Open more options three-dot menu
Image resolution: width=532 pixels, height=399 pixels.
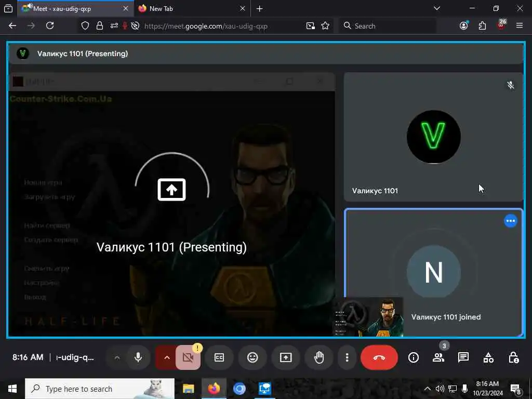coord(347,357)
